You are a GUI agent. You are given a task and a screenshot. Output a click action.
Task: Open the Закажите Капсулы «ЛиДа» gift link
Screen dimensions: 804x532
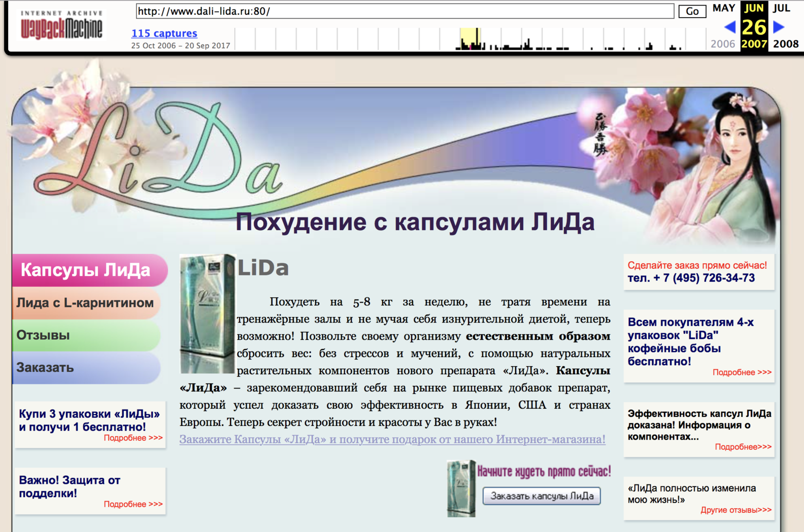tap(392, 439)
